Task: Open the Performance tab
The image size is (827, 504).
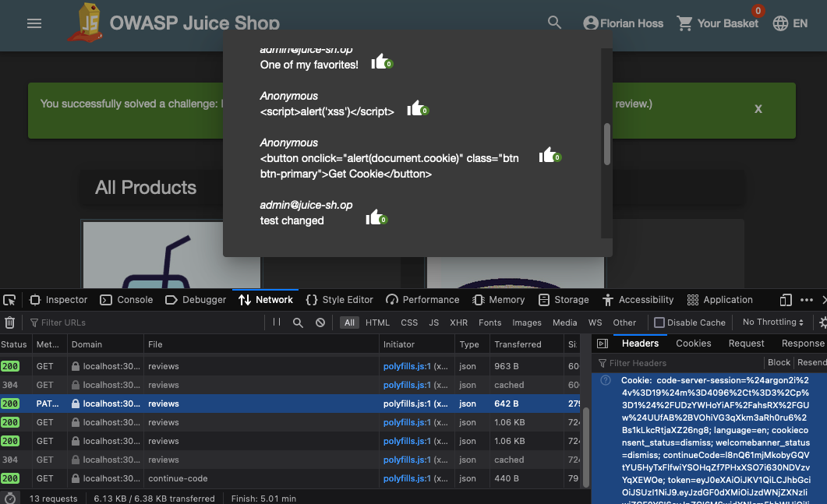Action: [422, 300]
